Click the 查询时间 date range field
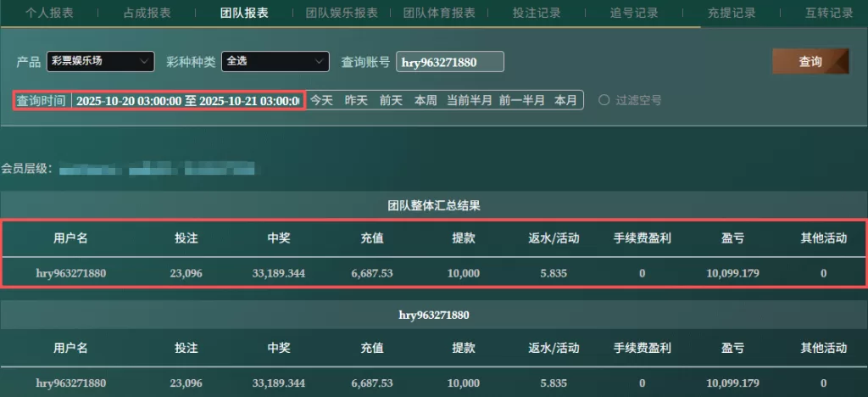 click(186, 100)
